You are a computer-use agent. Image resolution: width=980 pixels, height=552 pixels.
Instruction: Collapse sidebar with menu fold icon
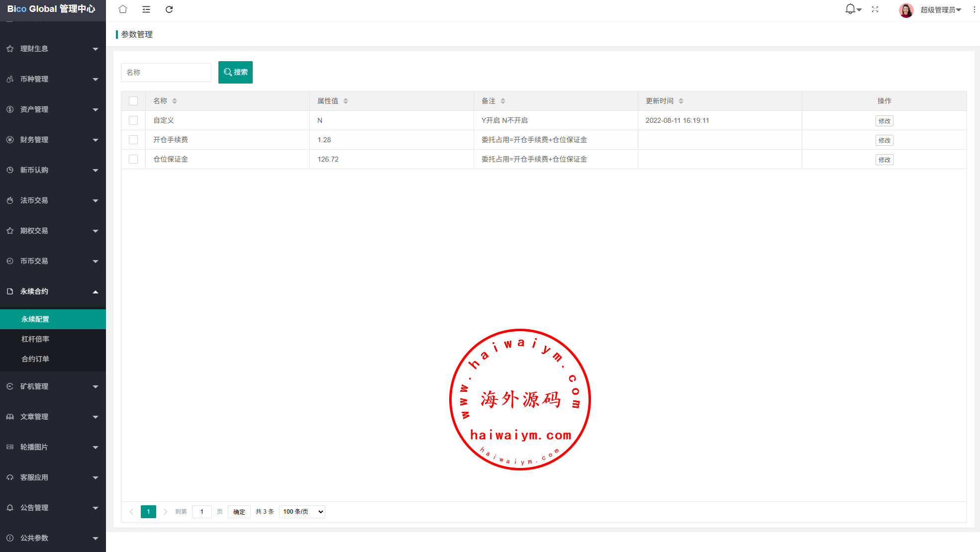146,9
